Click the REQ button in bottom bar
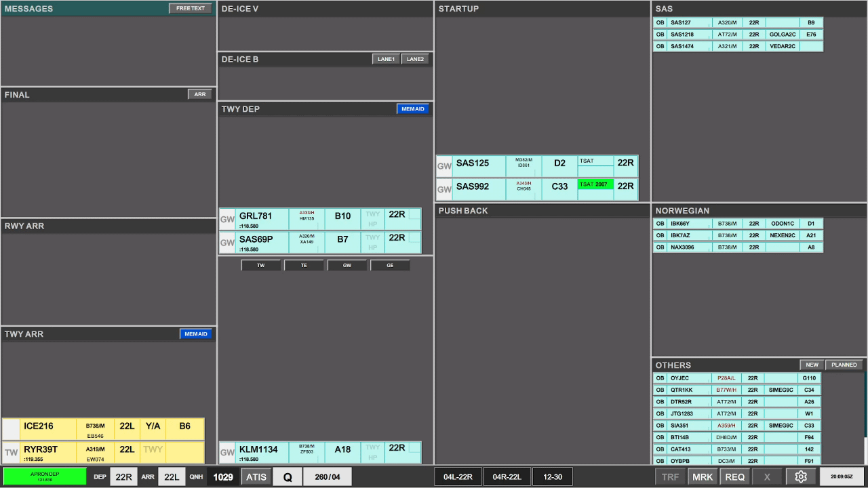This screenshot has height=488, width=868. tap(735, 476)
